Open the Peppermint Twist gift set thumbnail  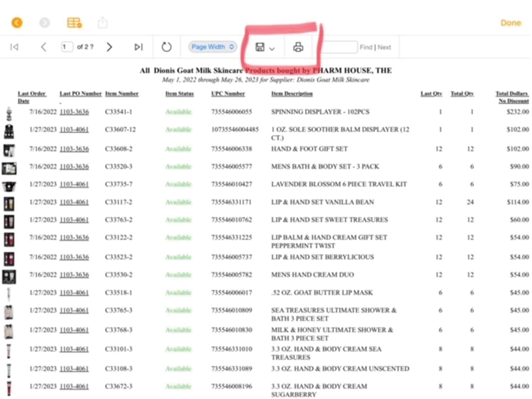point(9,239)
